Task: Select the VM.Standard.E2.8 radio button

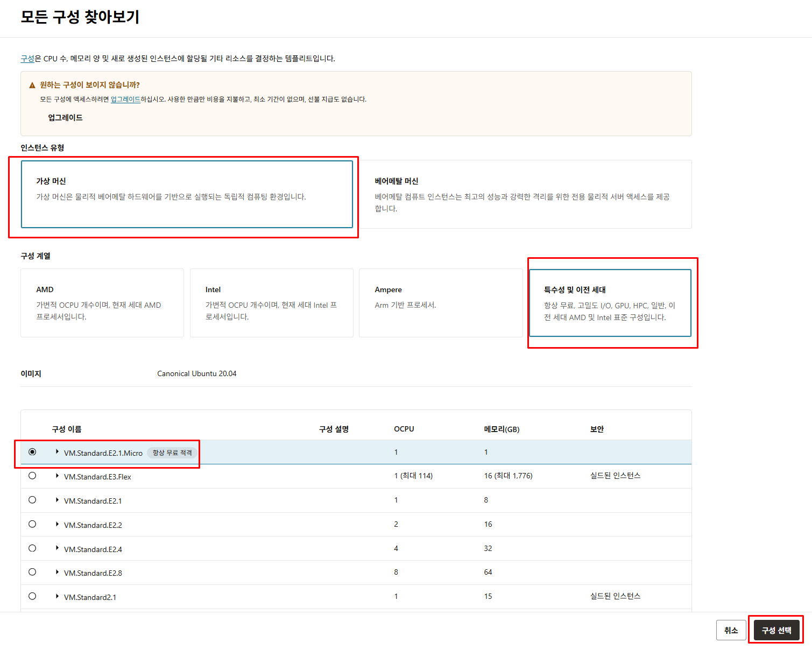Action: pos(32,572)
